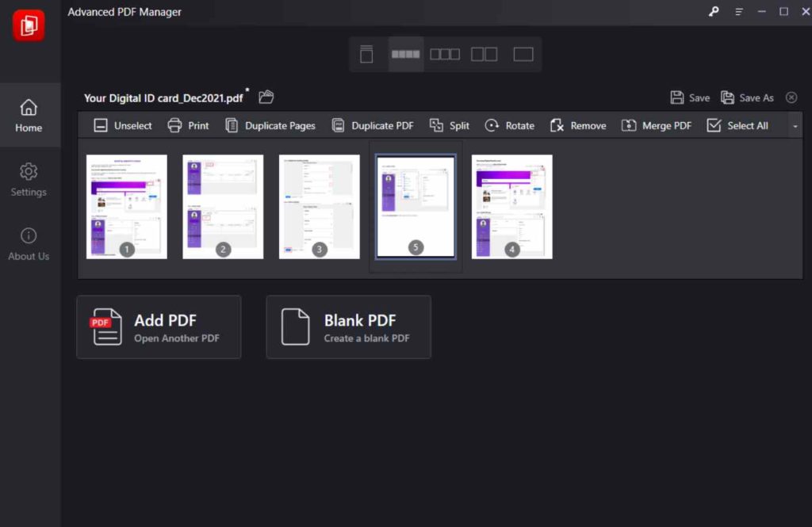Image resolution: width=812 pixels, height=527 pixels.
Task: Open the Settings gear in sidebar
Action: click(29, 180)
